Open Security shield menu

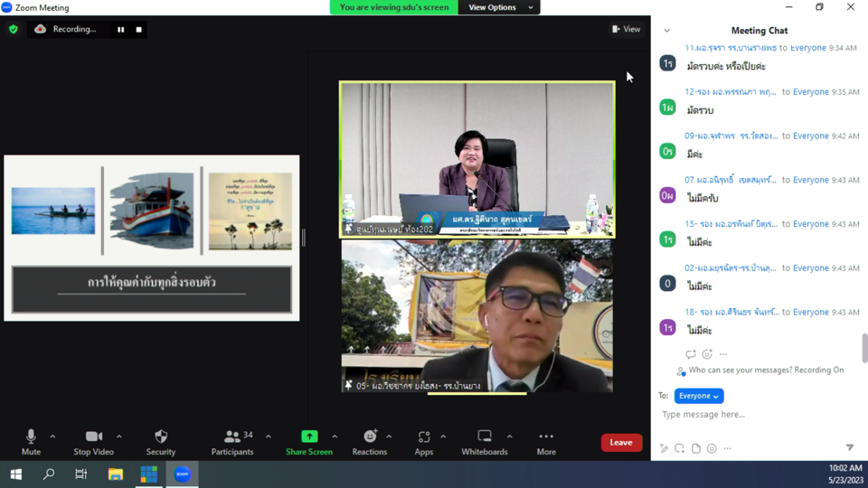[x=161, y=442]
